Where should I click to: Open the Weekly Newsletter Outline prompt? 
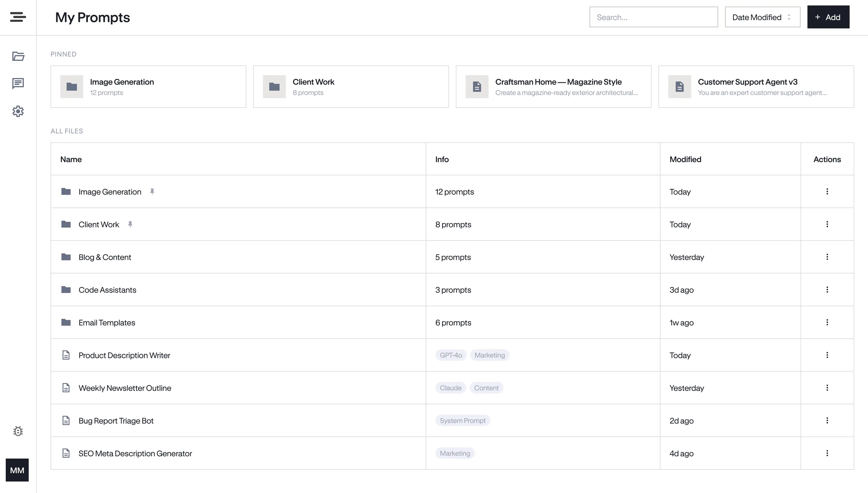(125, 388)
